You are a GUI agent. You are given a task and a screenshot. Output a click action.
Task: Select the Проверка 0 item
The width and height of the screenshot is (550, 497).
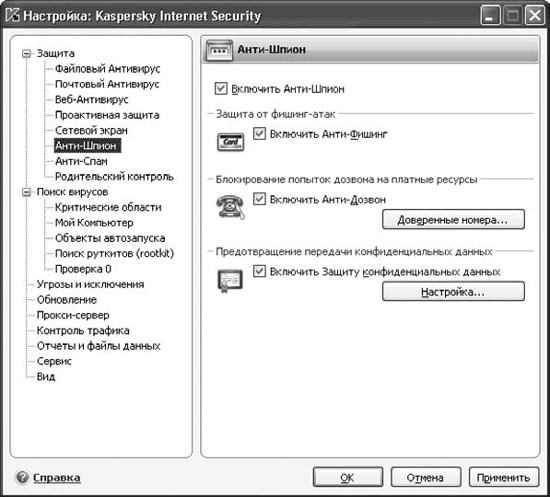(x=83, y=269)
